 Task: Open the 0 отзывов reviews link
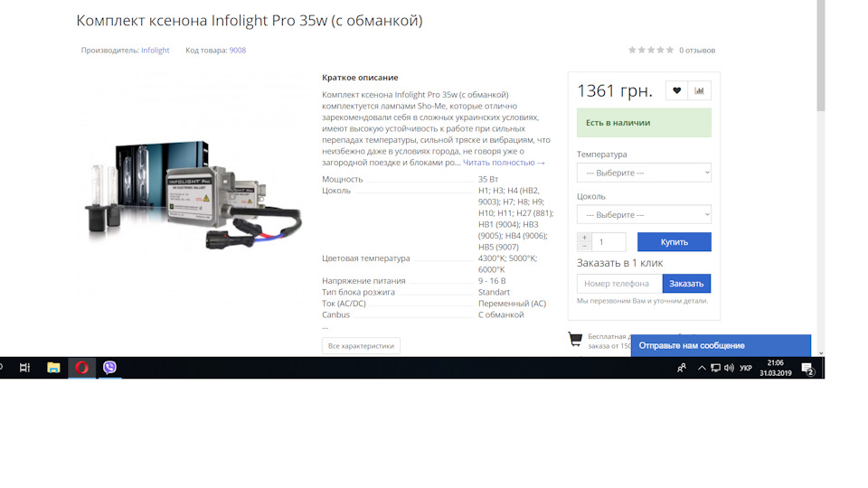(697, 50)
